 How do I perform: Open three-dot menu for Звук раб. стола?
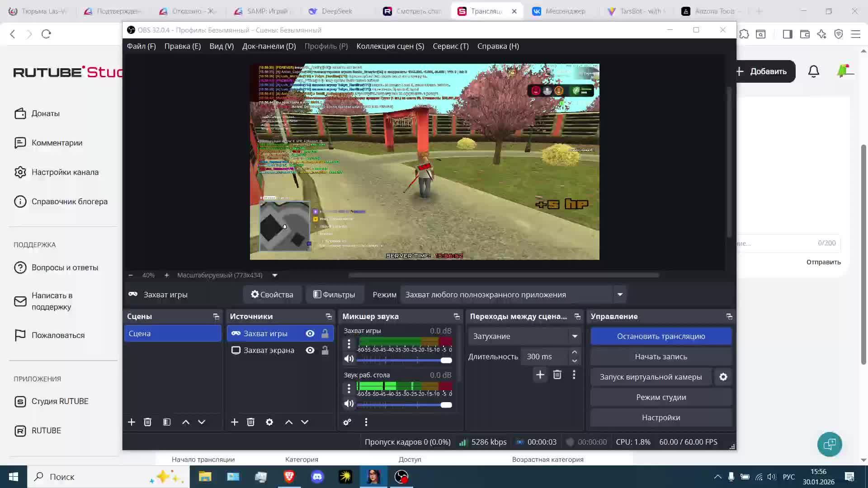[349, 389]
